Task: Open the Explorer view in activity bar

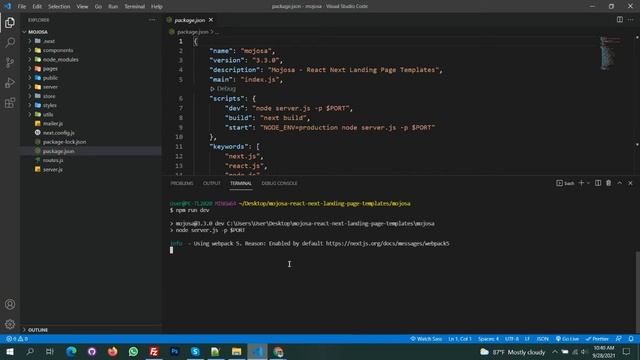Action: point(10,22)
